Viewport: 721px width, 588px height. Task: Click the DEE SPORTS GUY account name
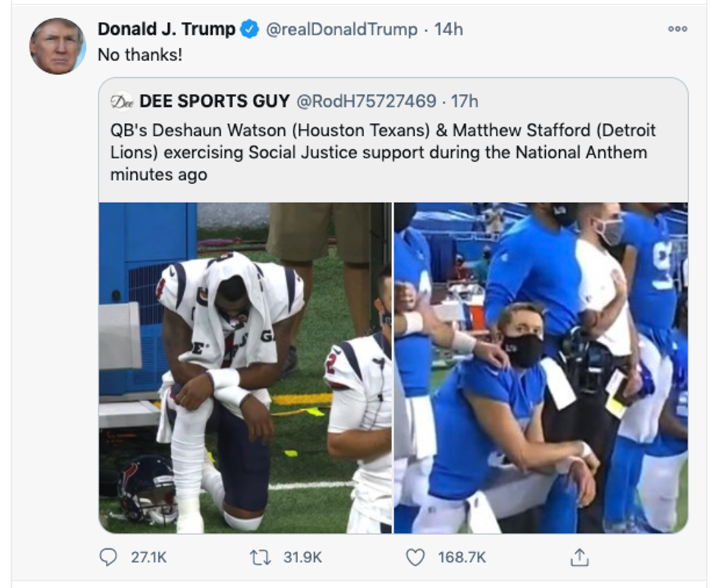point(214,101)
